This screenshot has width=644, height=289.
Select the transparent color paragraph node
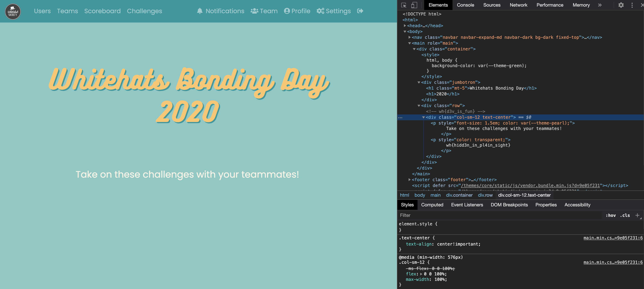[x=470, y=140]
